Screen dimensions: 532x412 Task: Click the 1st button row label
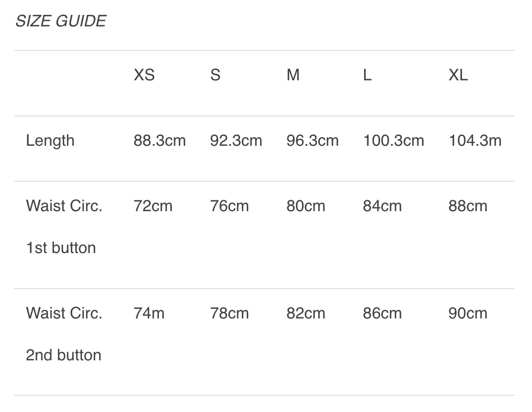[61, 248]
